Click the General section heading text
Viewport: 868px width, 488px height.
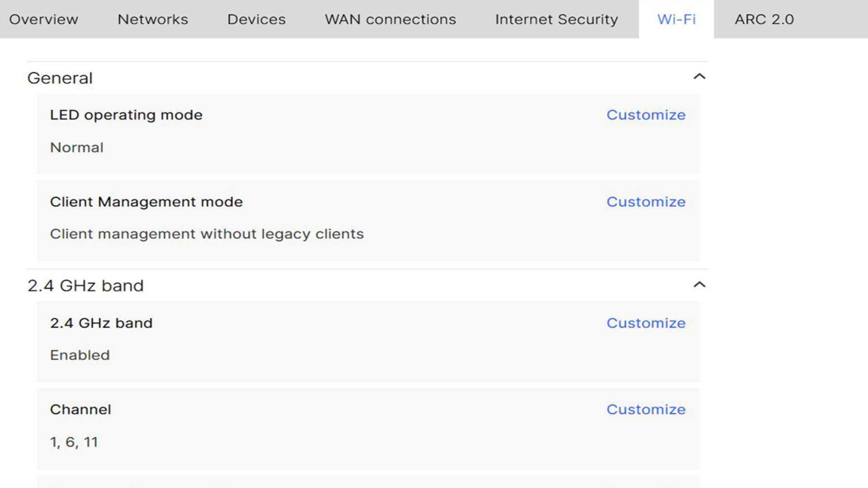60,78
